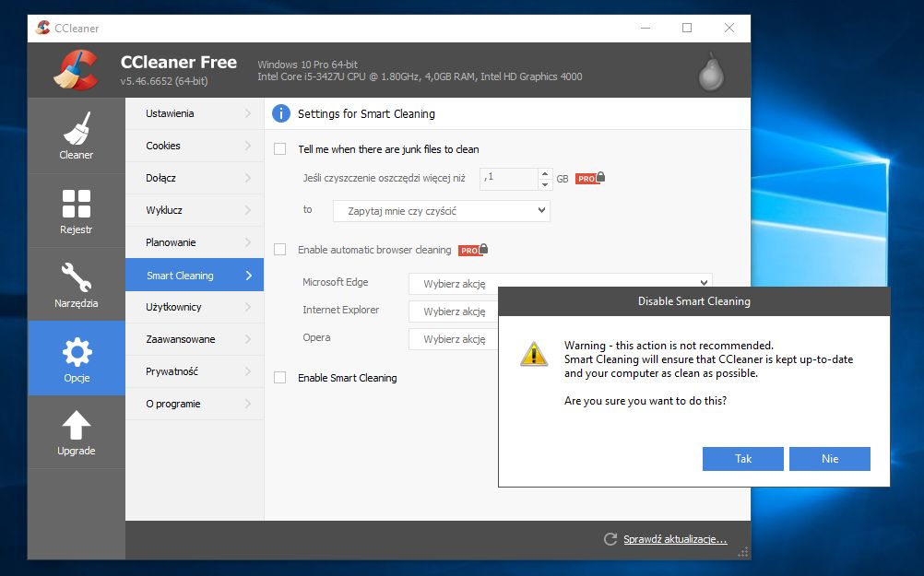The height and width of the screenshot is (576, 924).
Task: Click the 'v5.46.6652 (64-bit)' version text
Action: [164, 81]
